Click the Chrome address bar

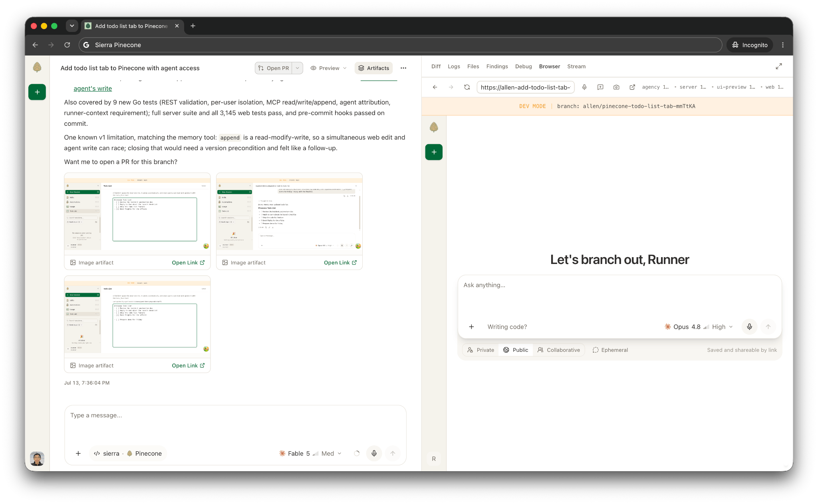400,45
